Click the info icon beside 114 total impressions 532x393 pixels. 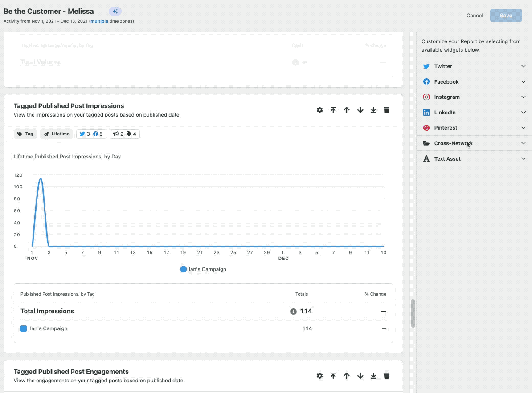294,312
